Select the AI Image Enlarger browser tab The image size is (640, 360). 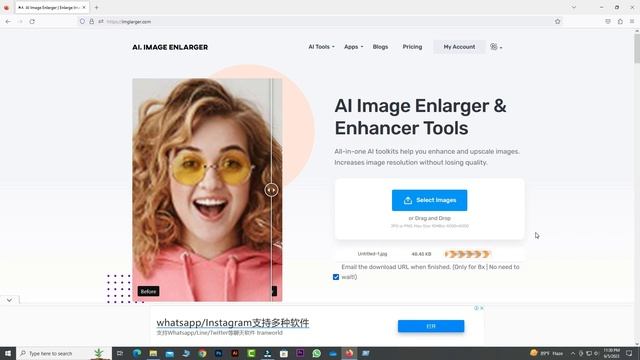pyautogui.click(x=52, y=7)
